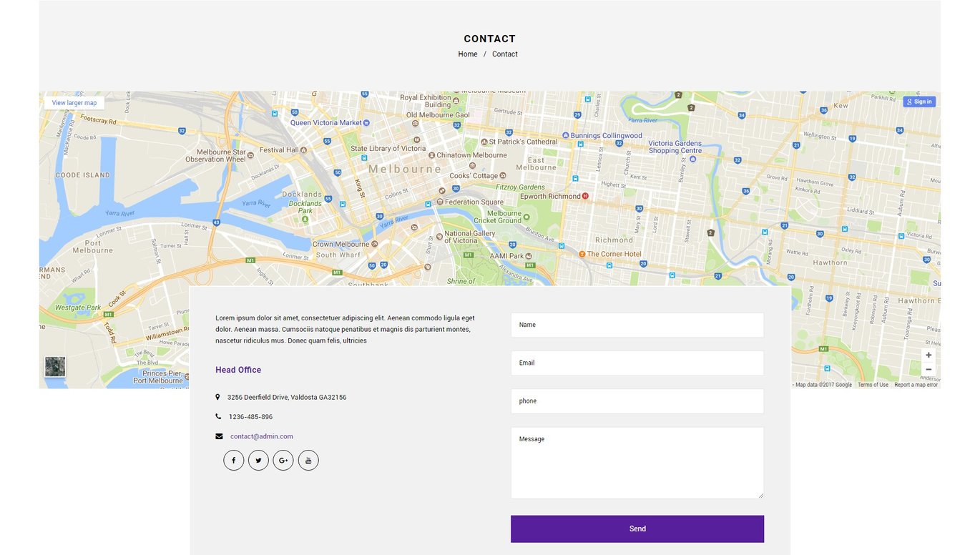Image resolution: width=980 pixels, height=555 pixels.
Task: Select the AAMI Park map marker
Action: (x=529, y=255)
